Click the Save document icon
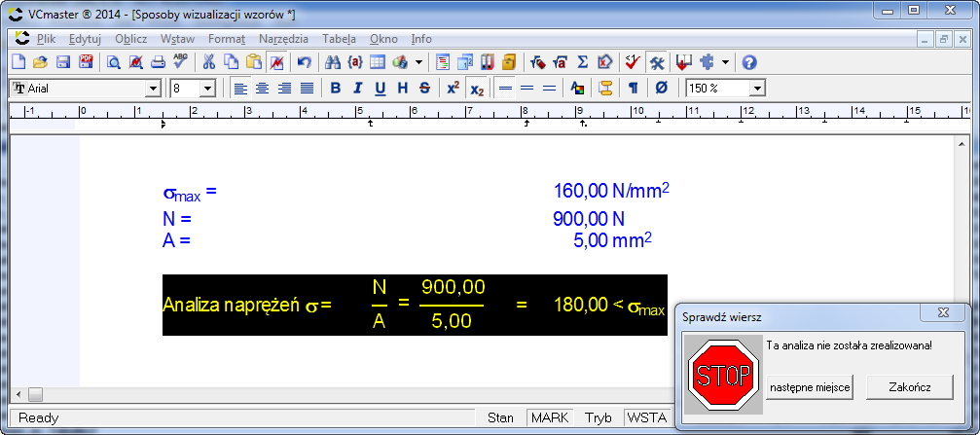This screenshot has height=435, width=980. coord(62,62)
